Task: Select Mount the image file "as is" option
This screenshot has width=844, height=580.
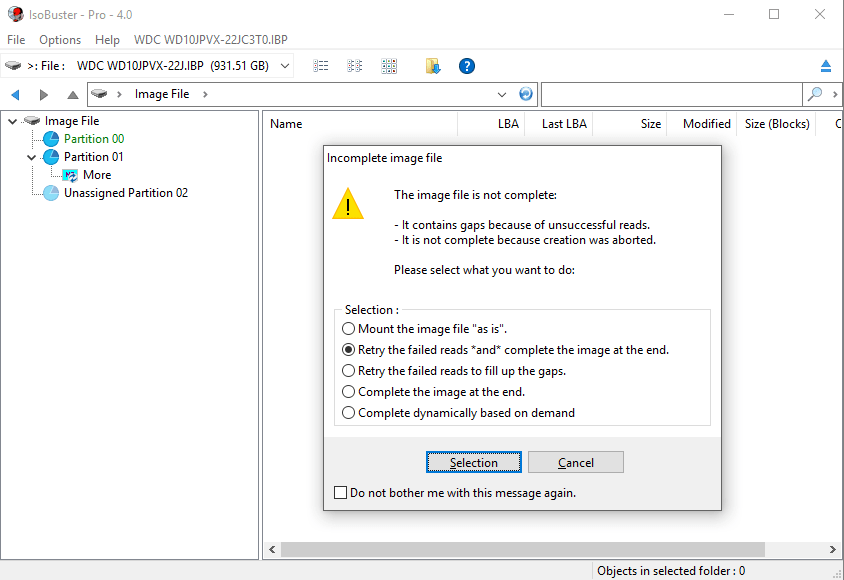Action: point(348,329)
